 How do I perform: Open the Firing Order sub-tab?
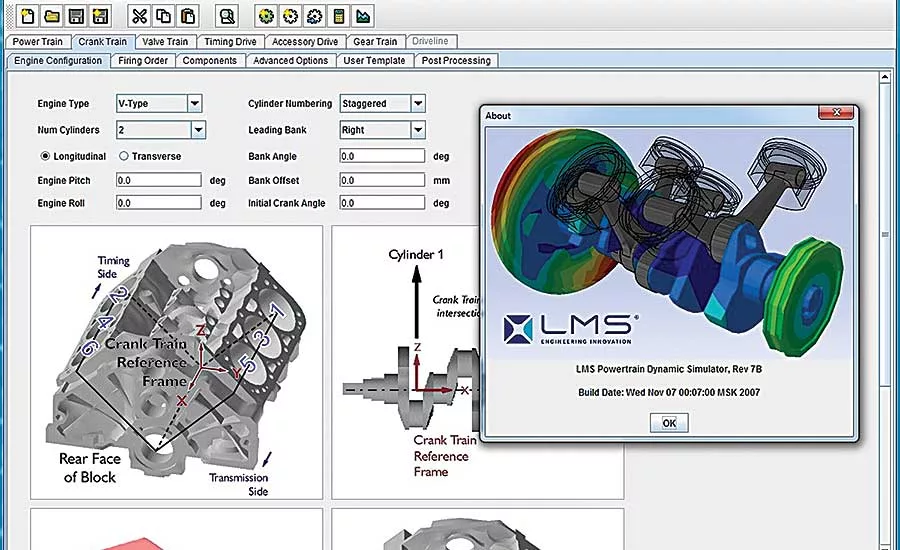143,60
